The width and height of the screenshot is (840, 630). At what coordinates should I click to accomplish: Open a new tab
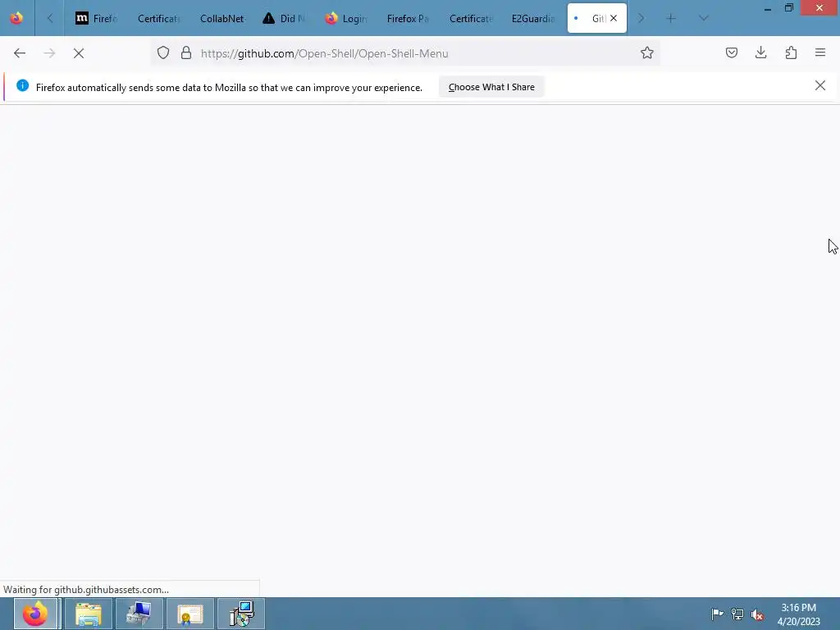[x=671, y=18]
